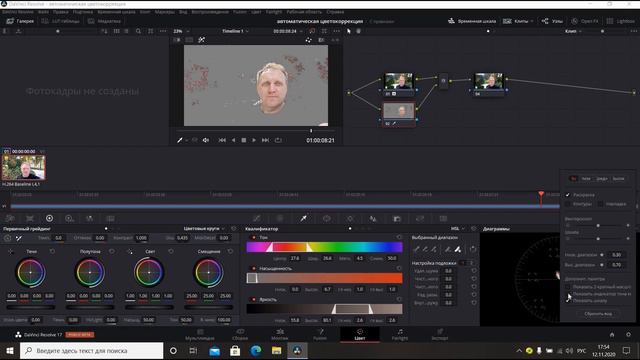
Task: Jump to last frame in viewer
Action: click(x=265, y=140)
